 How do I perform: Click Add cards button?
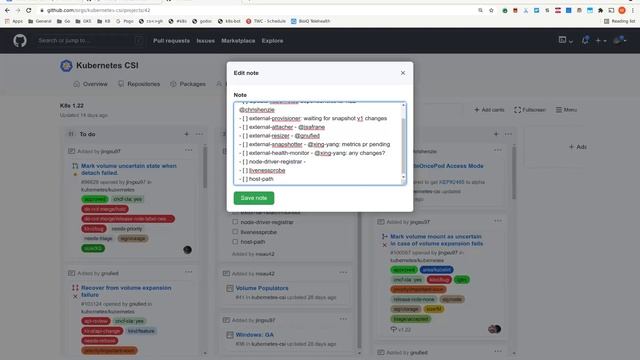[x=489, y=110]
